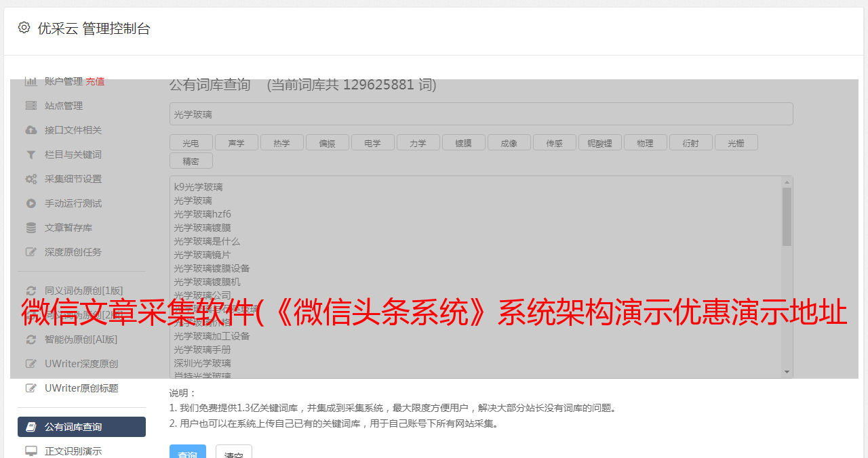Click the bar chart icon for 账户管理
This screenshot has height=458, width=868.
pyautogui.click(x=31, y=81)
